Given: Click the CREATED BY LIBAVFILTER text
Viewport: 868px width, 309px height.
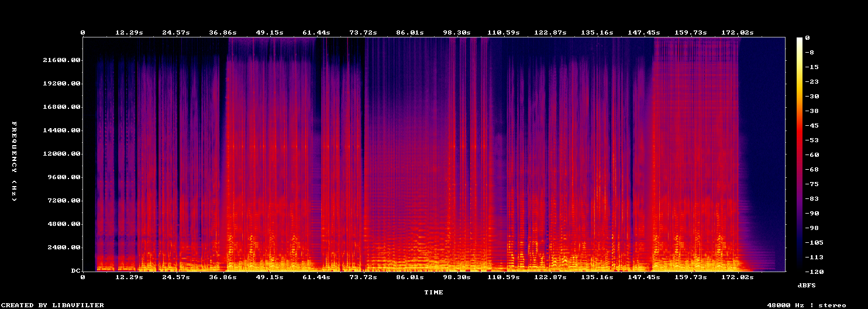Looking at the screenshot, I should pyautogui.click(x=53, y=305).
